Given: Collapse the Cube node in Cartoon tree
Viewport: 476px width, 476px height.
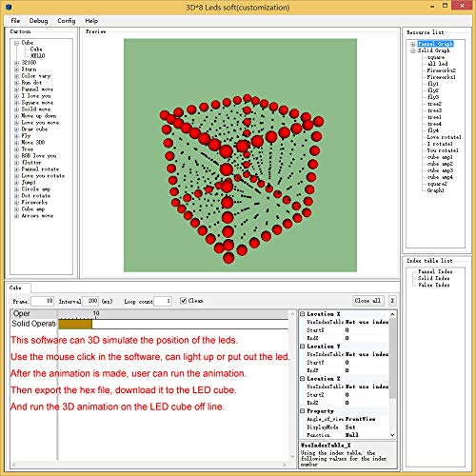Looking at the screenshot, I should (16, 43).
